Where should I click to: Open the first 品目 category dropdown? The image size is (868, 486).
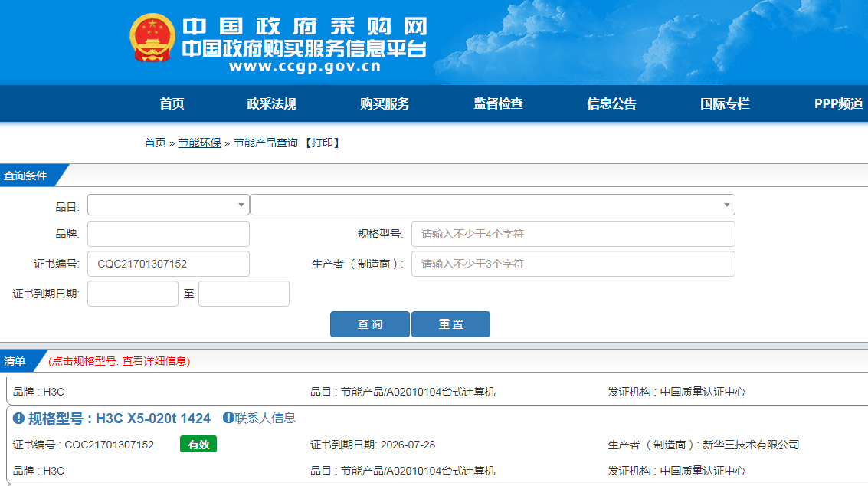(169, 205)
